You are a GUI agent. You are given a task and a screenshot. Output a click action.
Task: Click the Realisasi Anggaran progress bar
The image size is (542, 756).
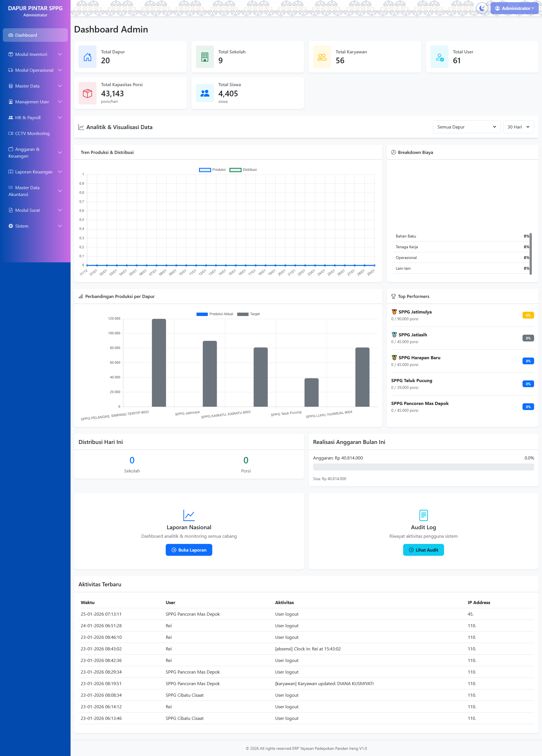point(423,467)
